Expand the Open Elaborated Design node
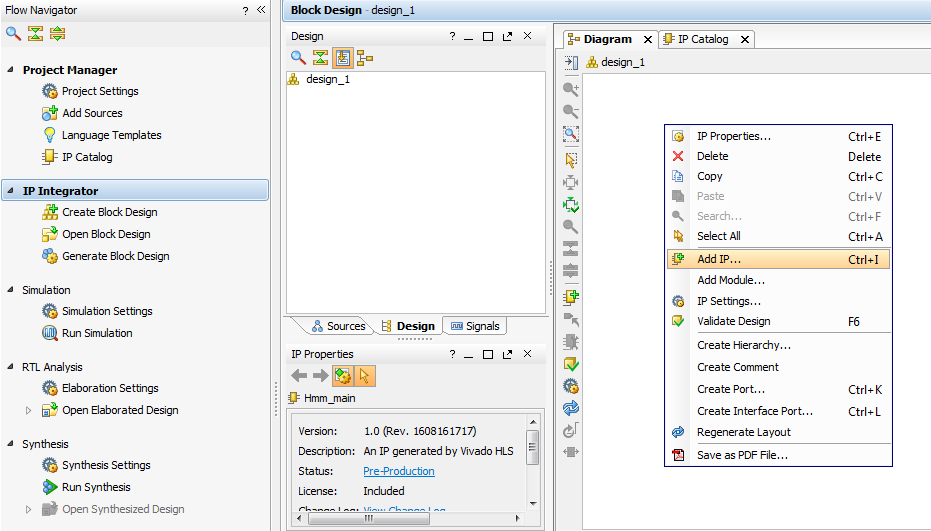Viewport: 931px width, 531px height. pyautogui.click(x=28, y=410)
